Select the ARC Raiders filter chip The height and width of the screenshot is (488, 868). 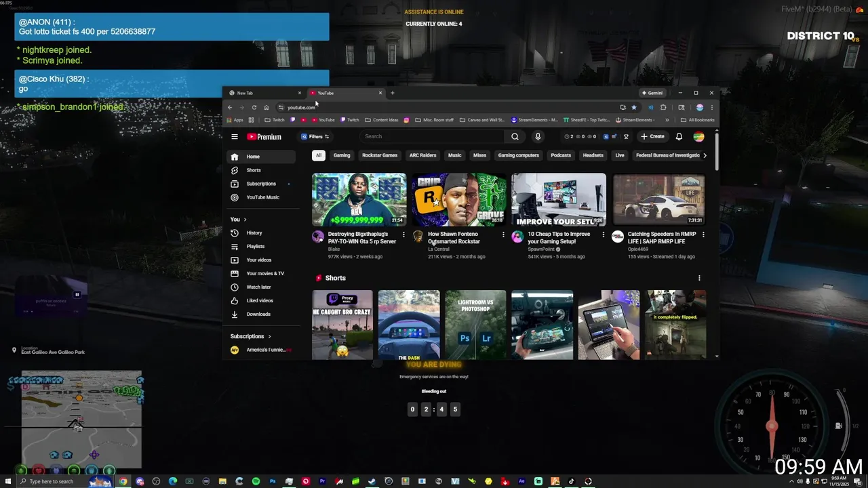pyautogui.click(x=422, y=155)
